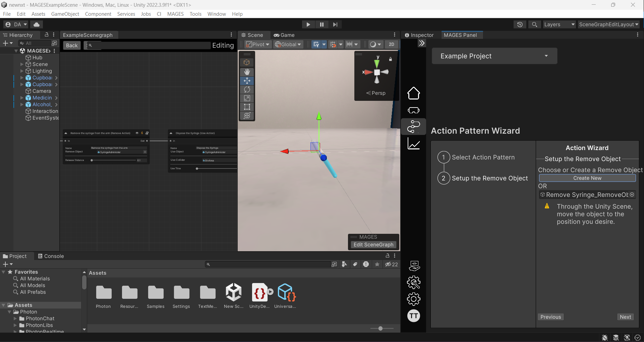The height and width of the screenshot is (342, 644).
Task: Toggle 2D view mode in Scene
Action: point(391,45)
